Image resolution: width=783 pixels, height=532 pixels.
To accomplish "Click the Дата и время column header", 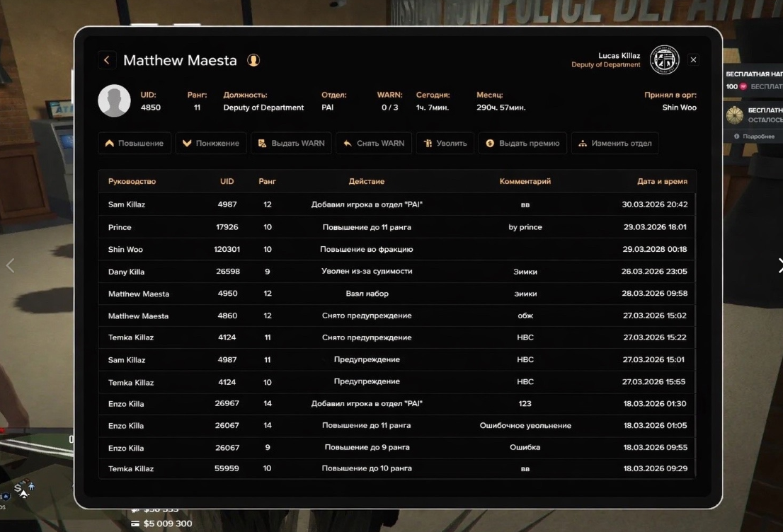I will pos(662,181).
